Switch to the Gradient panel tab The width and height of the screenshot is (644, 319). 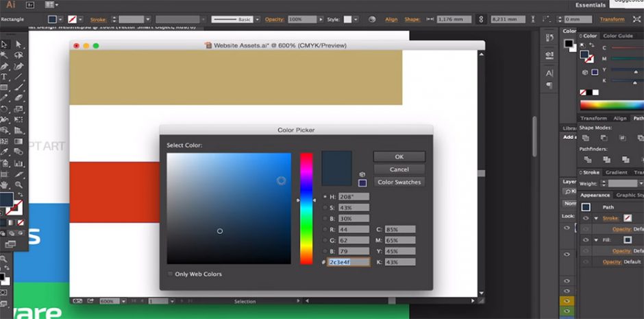pyautogui.click(x=617, y=172)
